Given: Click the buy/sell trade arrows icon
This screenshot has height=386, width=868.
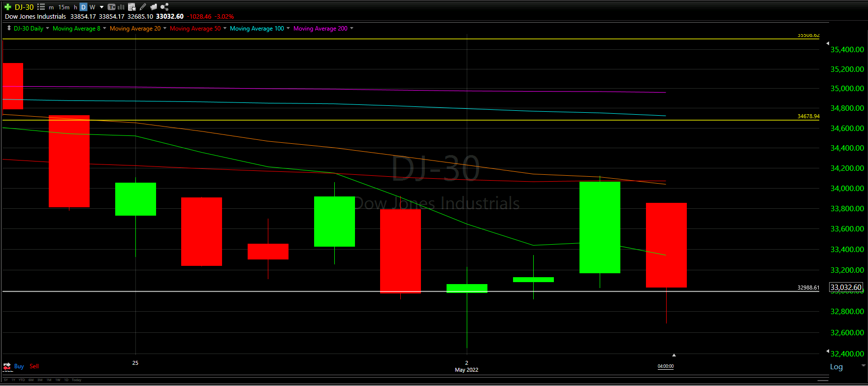Looking at the screenshot, I should click(7, 366).
